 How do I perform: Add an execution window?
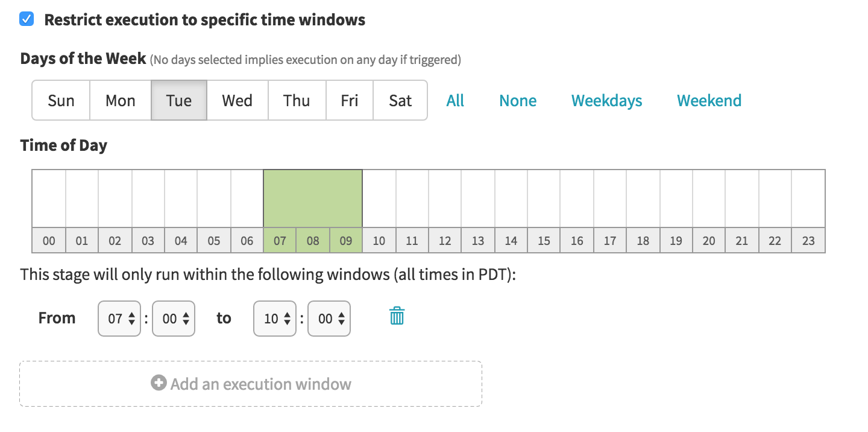click(251, 384)
